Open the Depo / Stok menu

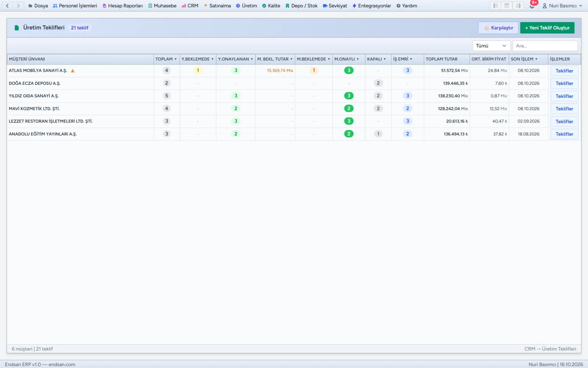pos(301,6)
